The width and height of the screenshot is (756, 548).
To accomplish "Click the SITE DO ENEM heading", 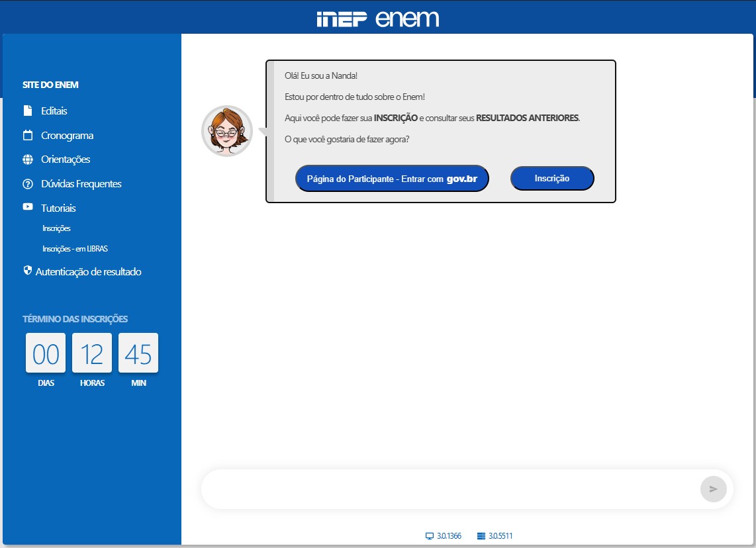I will click(50, 85).
